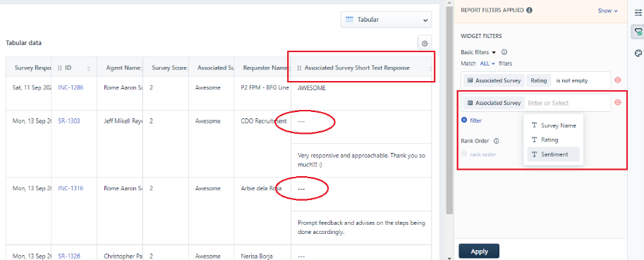Click the Enter or Select field input
644x260 pixels.
[567, 103]
